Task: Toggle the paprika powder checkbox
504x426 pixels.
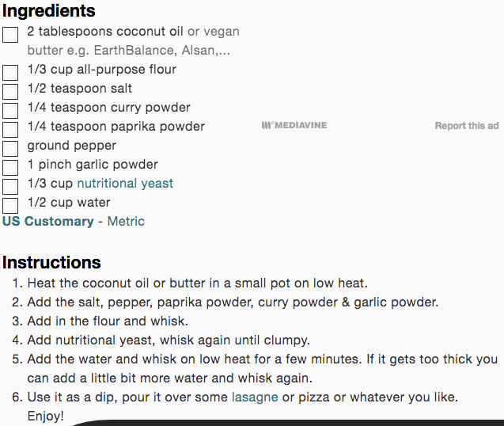Action: 10,130
